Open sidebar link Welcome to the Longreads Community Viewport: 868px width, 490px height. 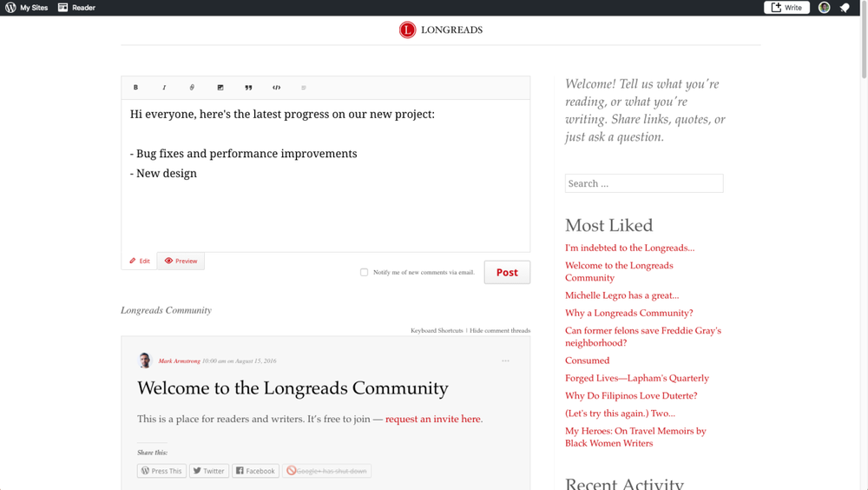(619, 272)
